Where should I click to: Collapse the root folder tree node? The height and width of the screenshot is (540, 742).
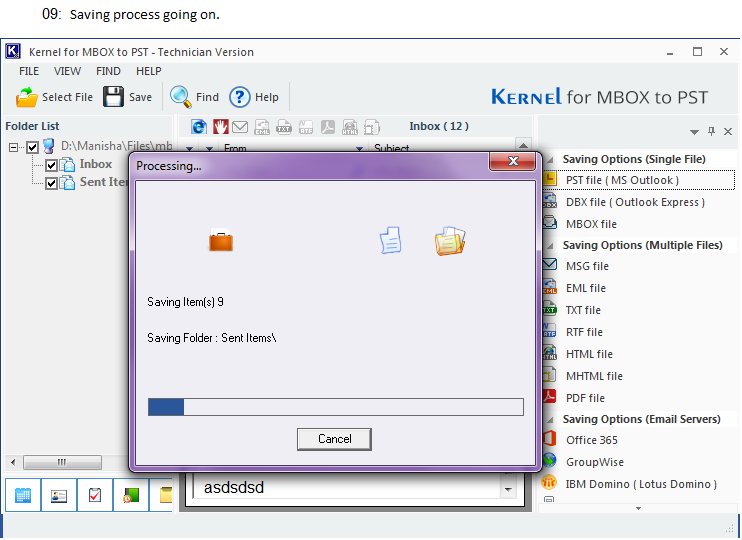point(13,147)
